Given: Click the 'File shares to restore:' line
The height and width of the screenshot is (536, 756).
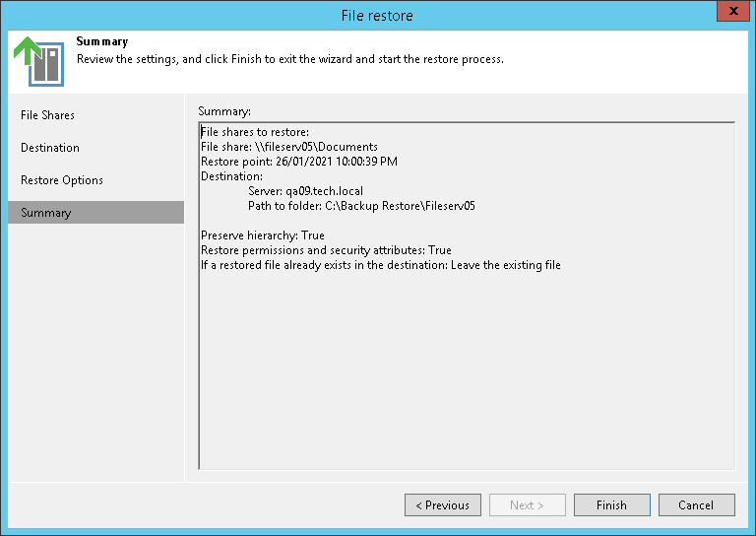Looking at the screenshot, I should point(255,132).
